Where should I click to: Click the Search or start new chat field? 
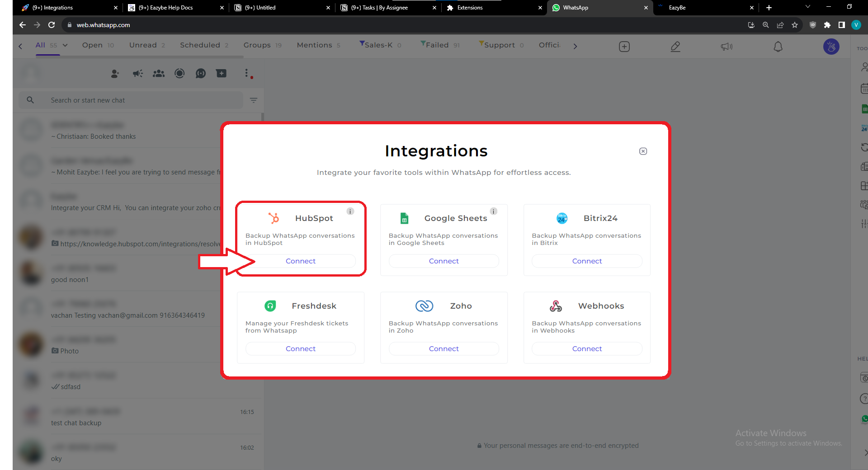coord(131,100)
